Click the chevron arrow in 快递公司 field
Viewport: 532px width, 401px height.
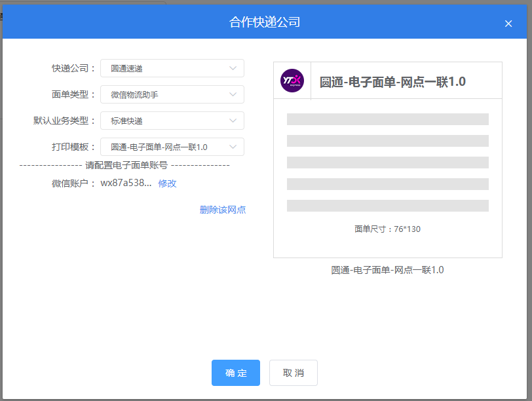(x=233, y=68)
